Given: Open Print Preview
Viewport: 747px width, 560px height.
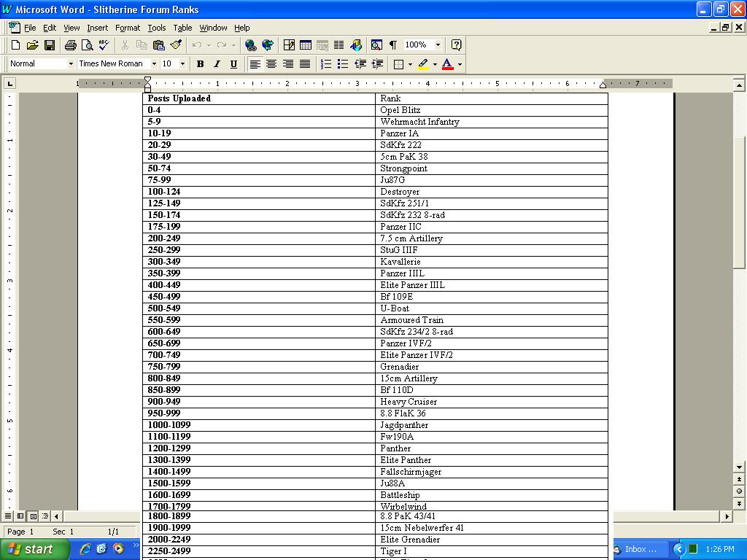Looking at the screenshot, I should point(85,44).
